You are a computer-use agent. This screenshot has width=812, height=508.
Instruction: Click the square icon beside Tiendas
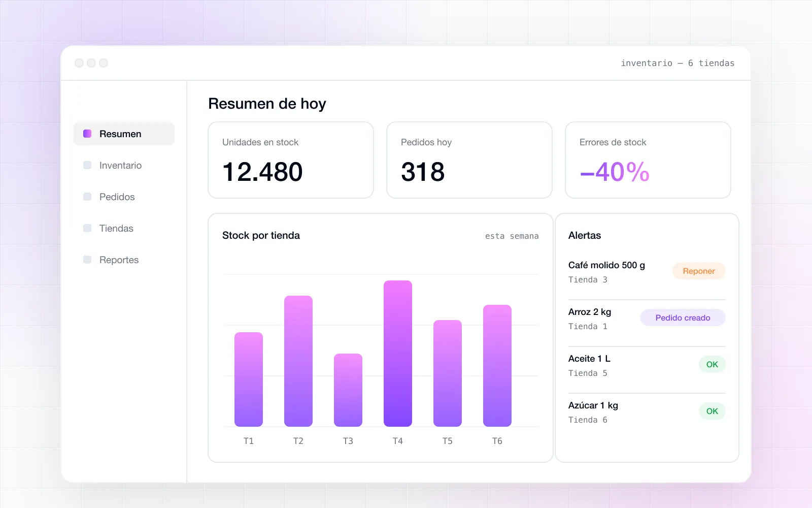coord(87,228)
